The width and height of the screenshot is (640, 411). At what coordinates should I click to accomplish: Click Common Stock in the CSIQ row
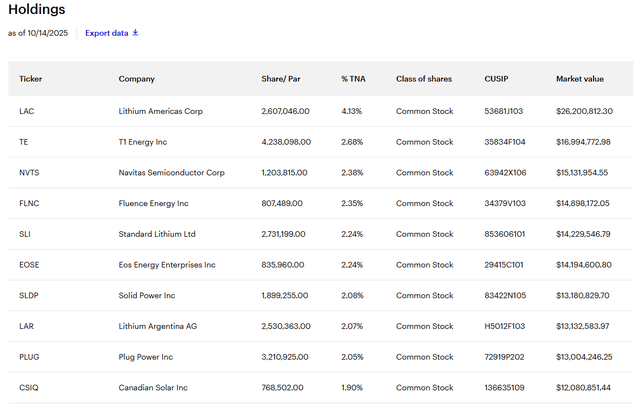pyautogui.click(x=424, y=388)
